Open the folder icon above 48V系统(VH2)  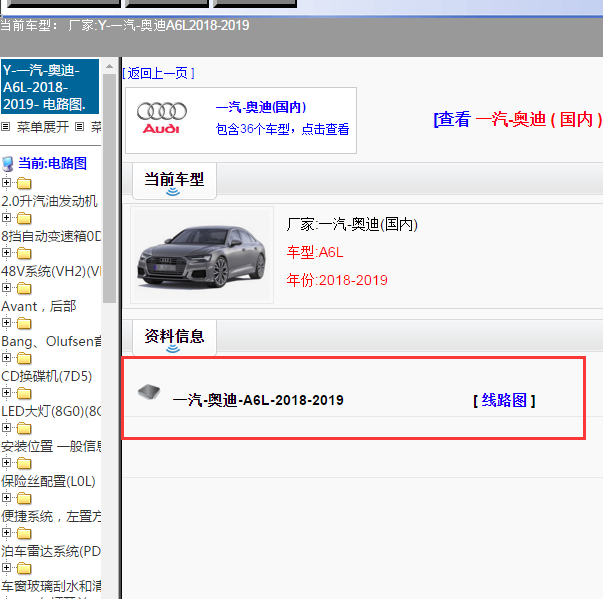(x=24, y=253)
